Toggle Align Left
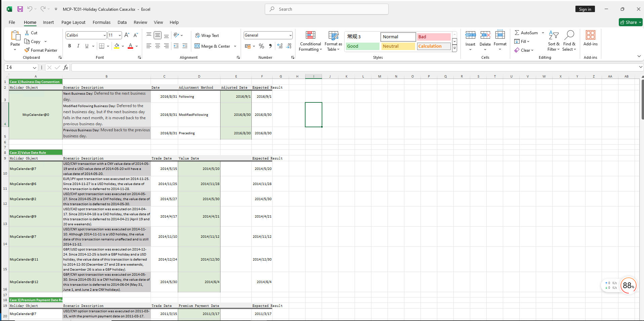644x321 pixels. [149, 46]
